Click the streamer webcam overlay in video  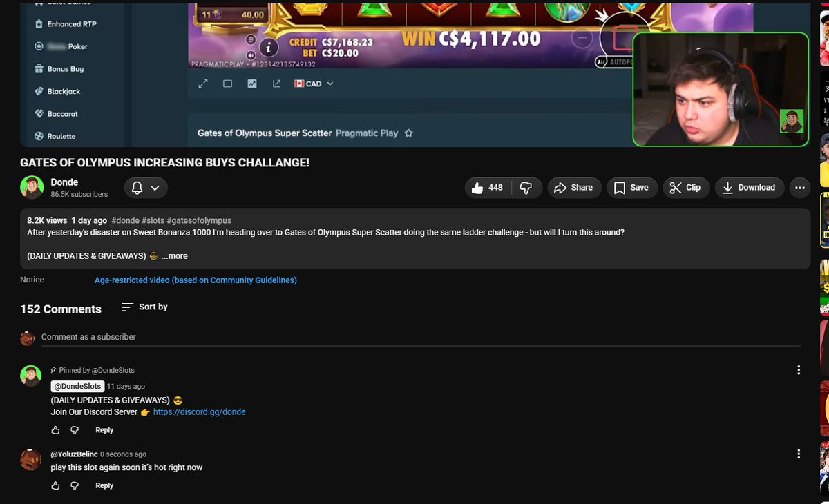coord(721,90)
